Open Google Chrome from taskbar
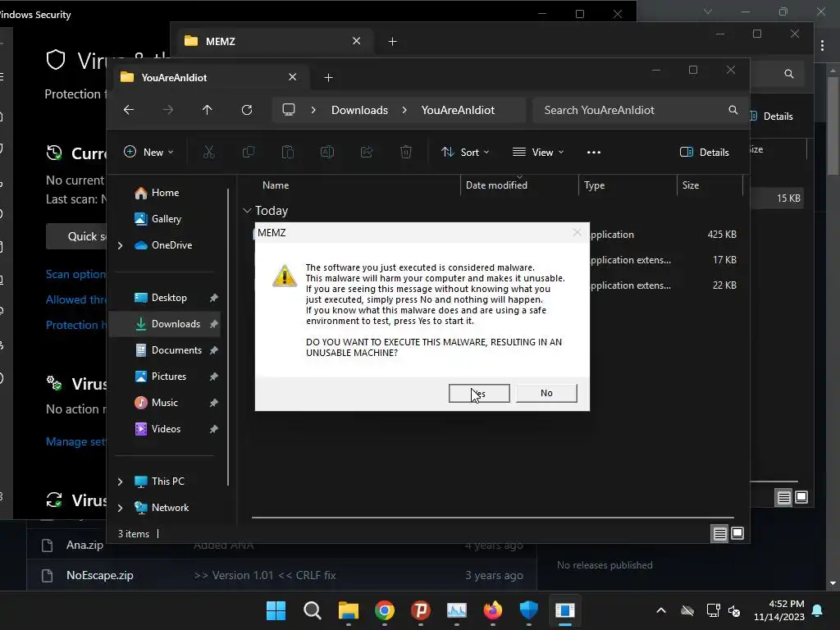Screen dimensions: 840x630 [385, 610]
